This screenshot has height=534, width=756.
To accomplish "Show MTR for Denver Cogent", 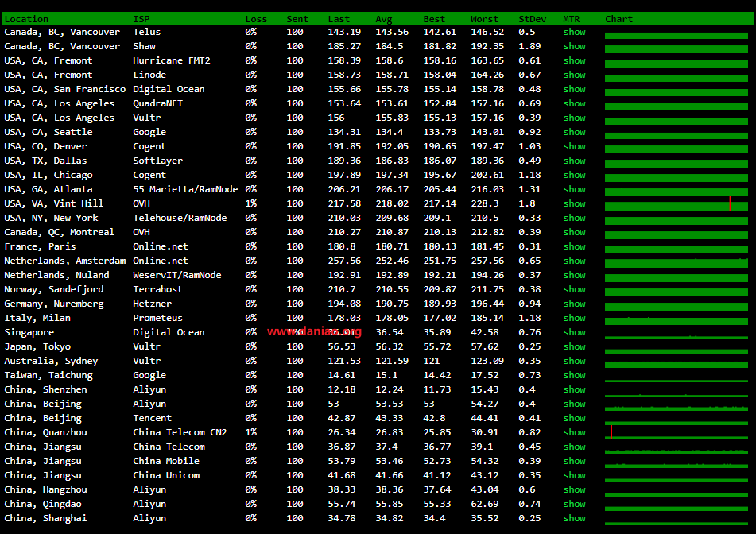I will (574, 146).
